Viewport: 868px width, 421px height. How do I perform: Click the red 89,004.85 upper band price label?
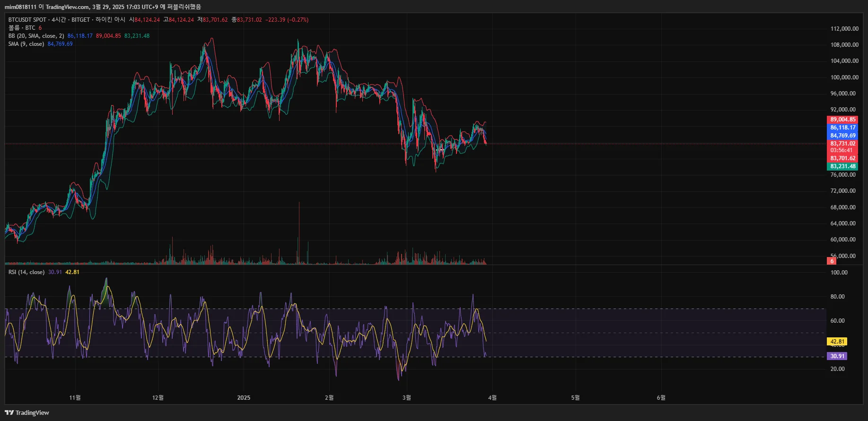point(842,120)
